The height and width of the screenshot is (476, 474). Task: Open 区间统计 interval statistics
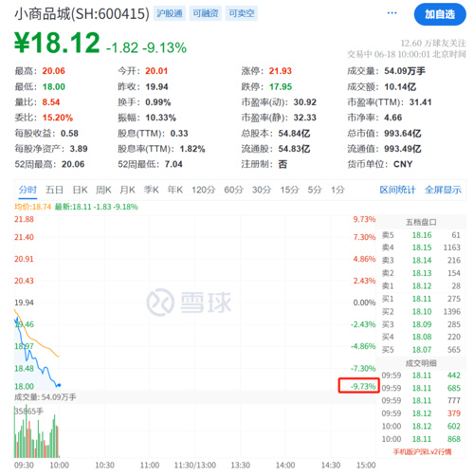[x=397, y=190]
